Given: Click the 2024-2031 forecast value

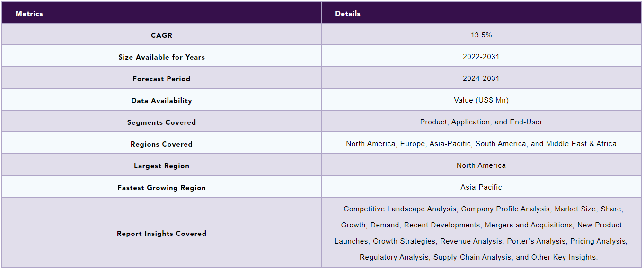Looking at the screenshot, I should (481, 78).
